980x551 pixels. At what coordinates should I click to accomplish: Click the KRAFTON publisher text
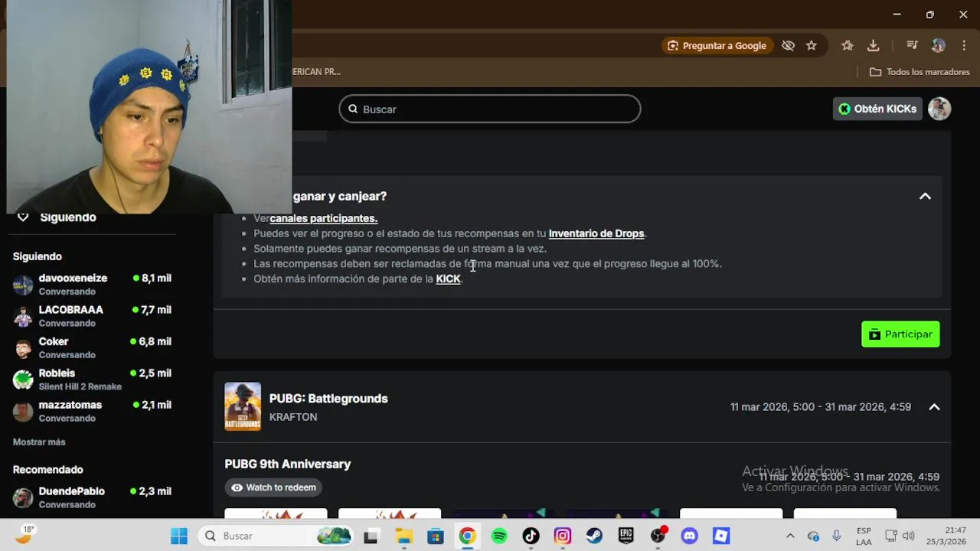(x=293, y=417)
